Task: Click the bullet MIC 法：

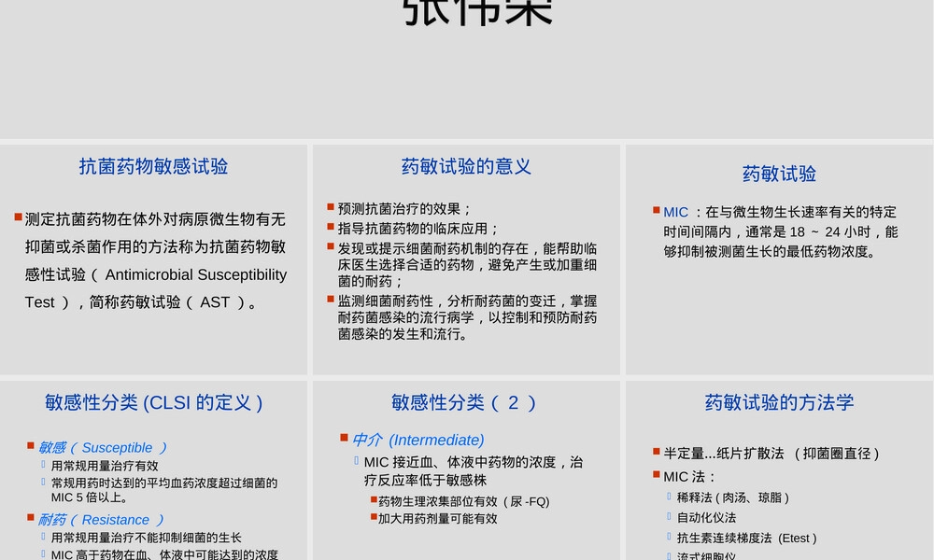Action: pyautogui.click(x=689, y=477)
